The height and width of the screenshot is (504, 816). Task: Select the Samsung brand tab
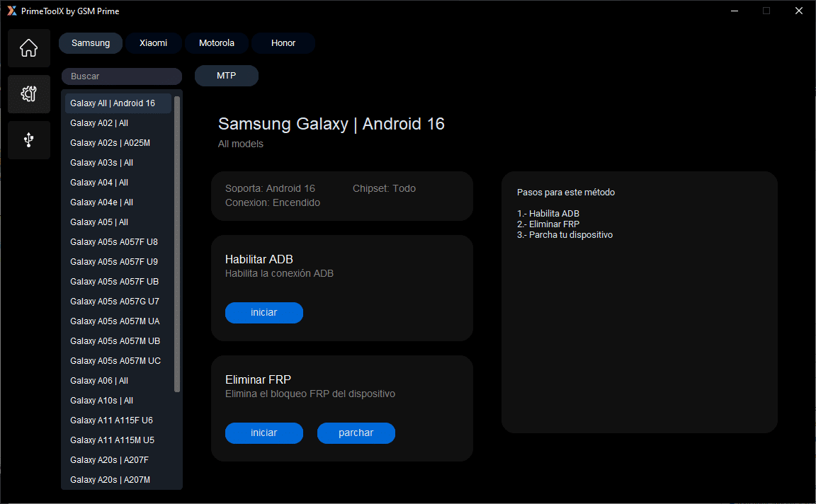pyautogui.click(x=91, y=43)
